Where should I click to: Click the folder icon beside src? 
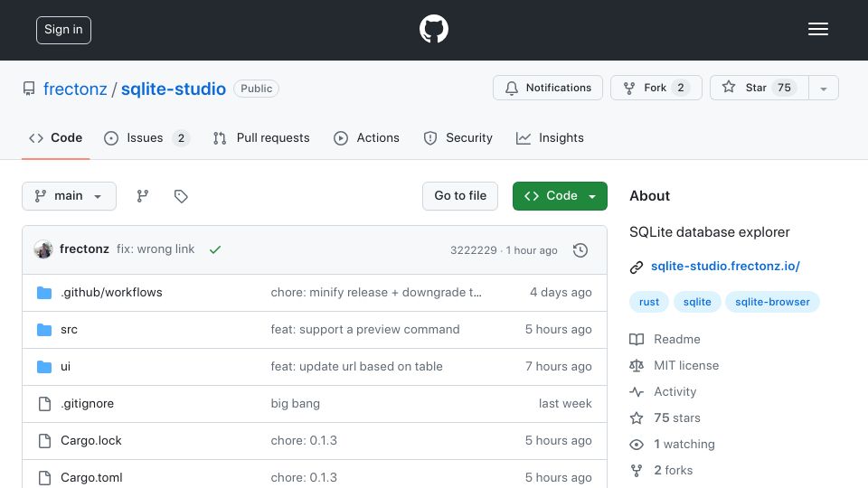[x=44, y=330]
